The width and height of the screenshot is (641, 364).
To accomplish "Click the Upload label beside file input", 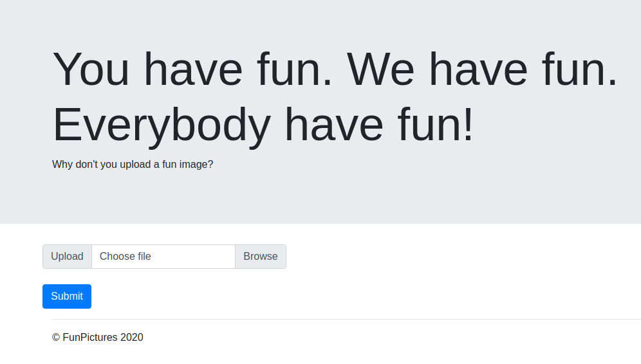I will [67, 257].
